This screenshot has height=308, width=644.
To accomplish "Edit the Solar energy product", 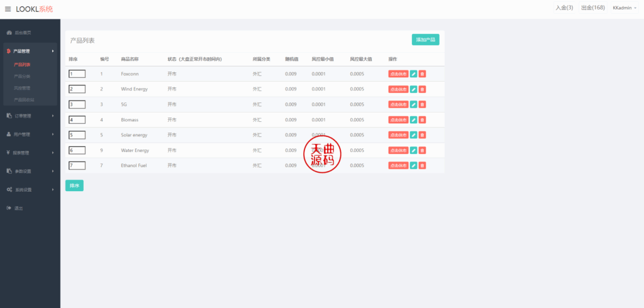I will coord(414,135).
